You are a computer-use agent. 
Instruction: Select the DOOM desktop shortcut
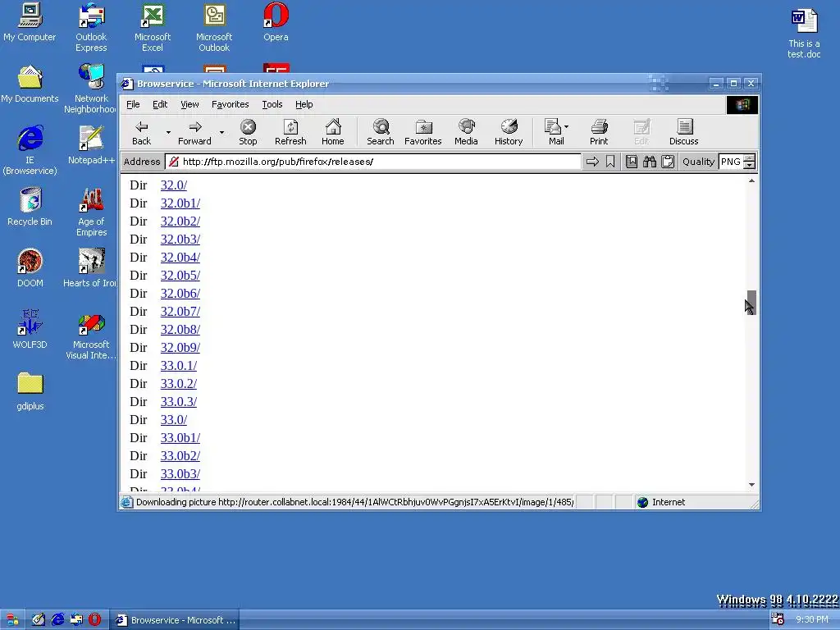pos(30,268)
